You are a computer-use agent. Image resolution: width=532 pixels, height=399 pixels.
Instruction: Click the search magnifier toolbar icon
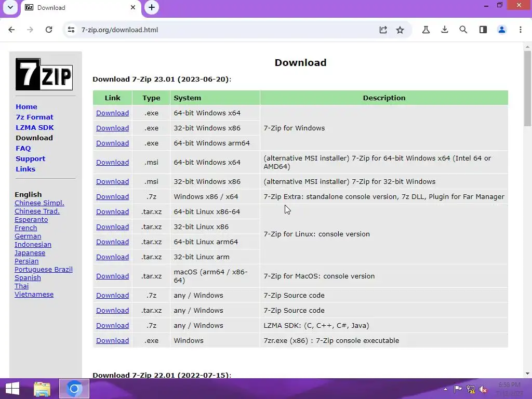(463, 30)
